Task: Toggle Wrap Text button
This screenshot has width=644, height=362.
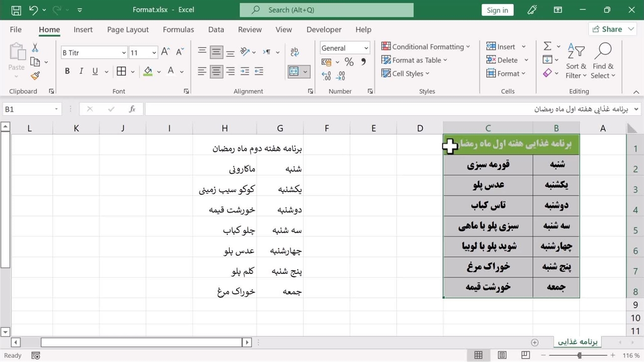Action: (294, 52)
